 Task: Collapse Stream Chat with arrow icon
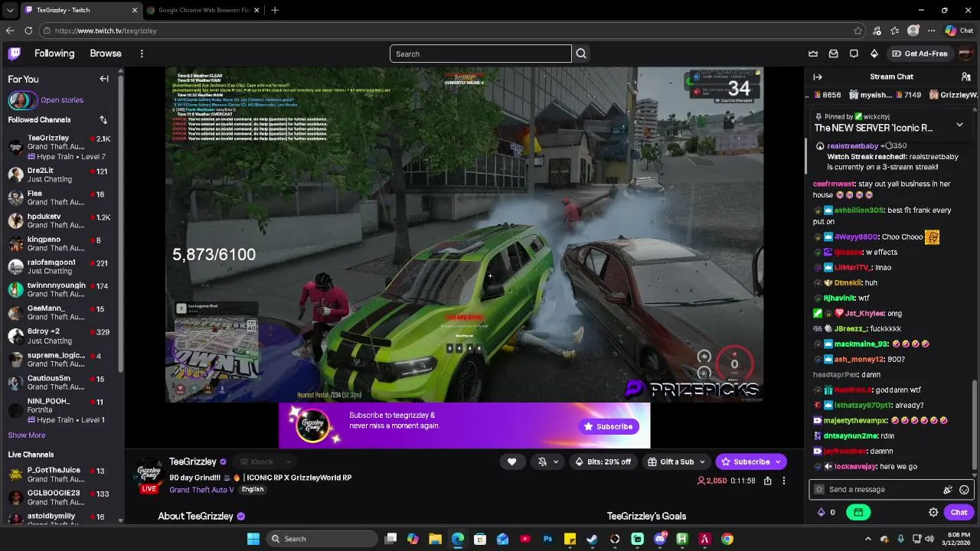click(818, 77)
